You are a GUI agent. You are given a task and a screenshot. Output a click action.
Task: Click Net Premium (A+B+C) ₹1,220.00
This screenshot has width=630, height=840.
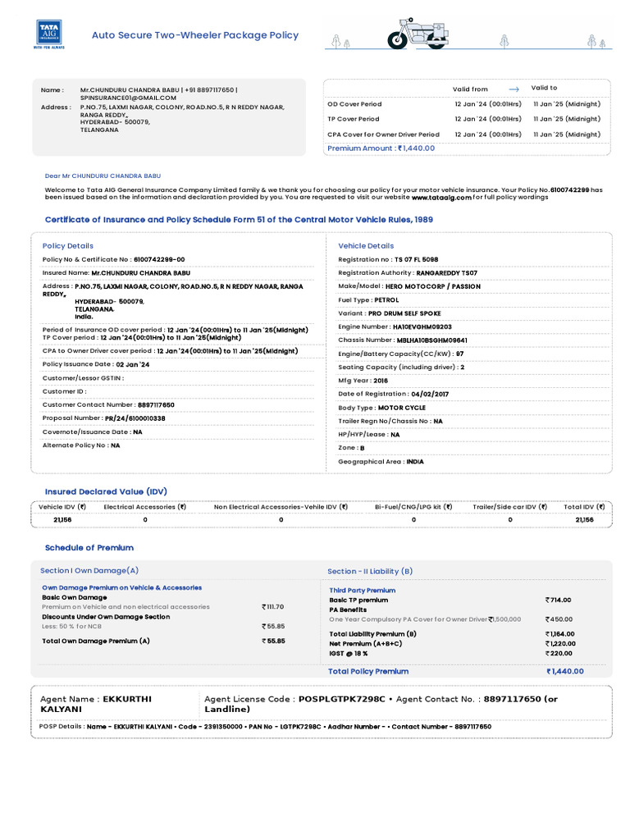pos(560,643)
